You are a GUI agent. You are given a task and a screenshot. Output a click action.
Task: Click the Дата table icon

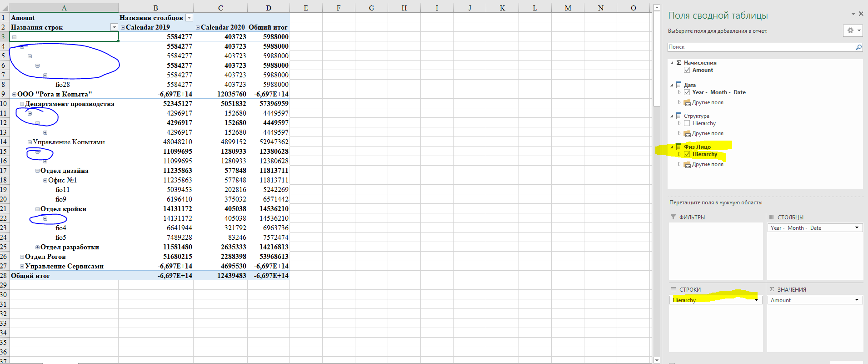coord(678,85)
